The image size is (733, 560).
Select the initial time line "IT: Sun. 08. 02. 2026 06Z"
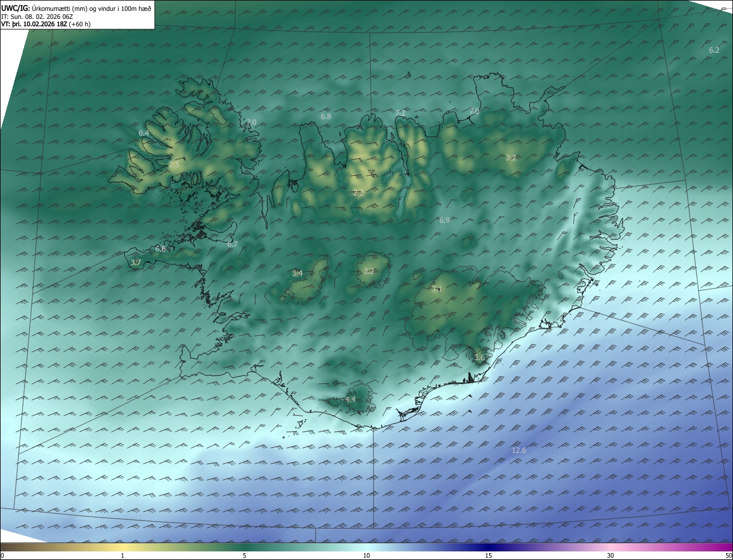tap(37, 17)
